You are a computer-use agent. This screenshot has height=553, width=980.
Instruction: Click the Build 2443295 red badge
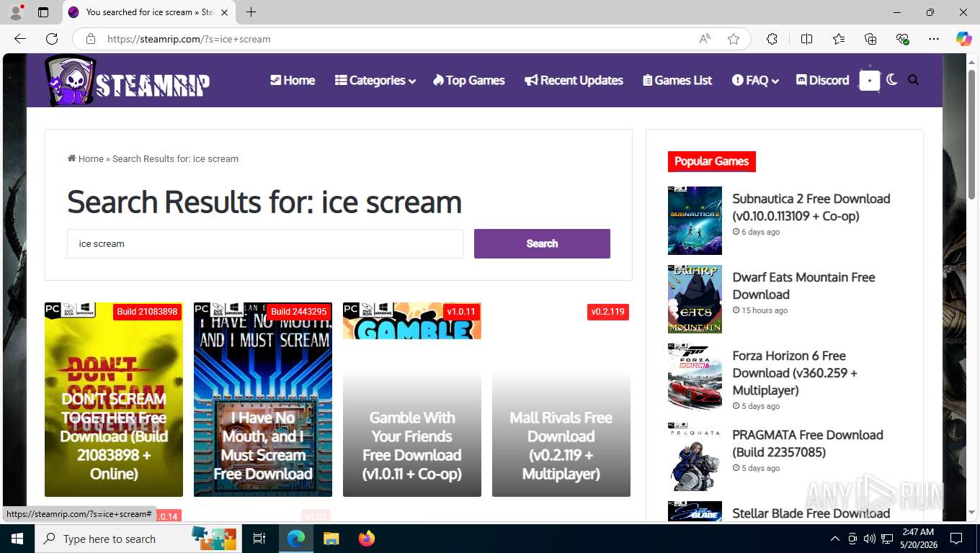click(x=298, y=312)
